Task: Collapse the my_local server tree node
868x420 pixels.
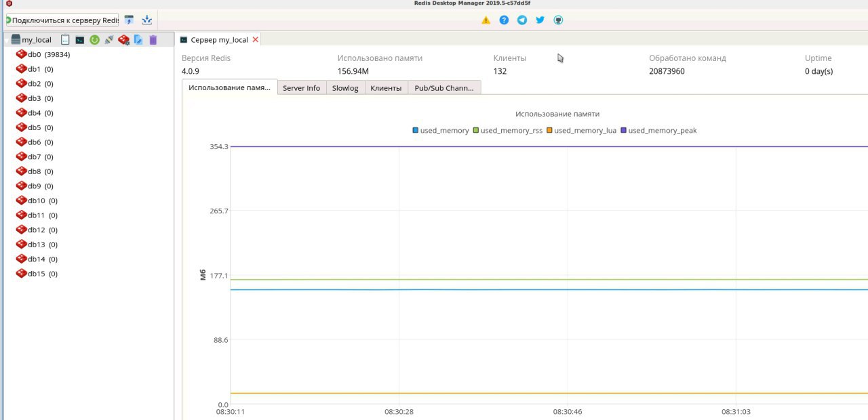Action: point(7,41)
